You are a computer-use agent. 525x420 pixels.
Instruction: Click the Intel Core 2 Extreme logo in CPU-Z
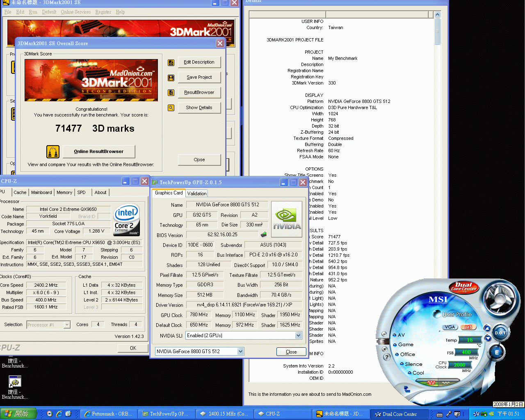pos(126,220)
